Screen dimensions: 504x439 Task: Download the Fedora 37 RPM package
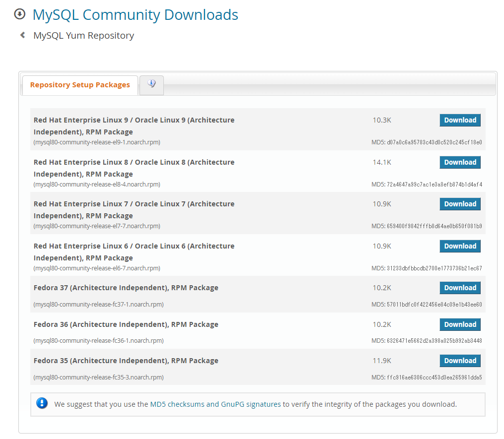click(460, 288)
